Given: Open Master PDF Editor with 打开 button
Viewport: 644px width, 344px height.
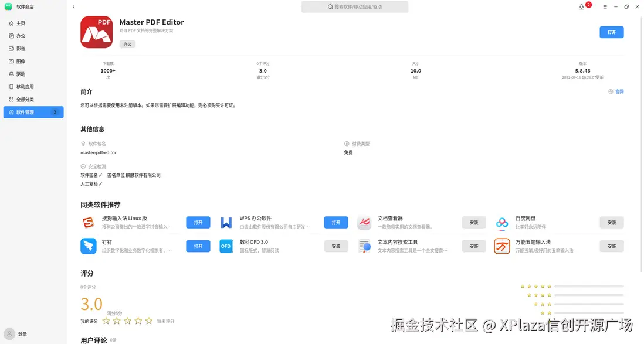Looking at the screenshot, I should pyautogui.click(x=612, y=32).
